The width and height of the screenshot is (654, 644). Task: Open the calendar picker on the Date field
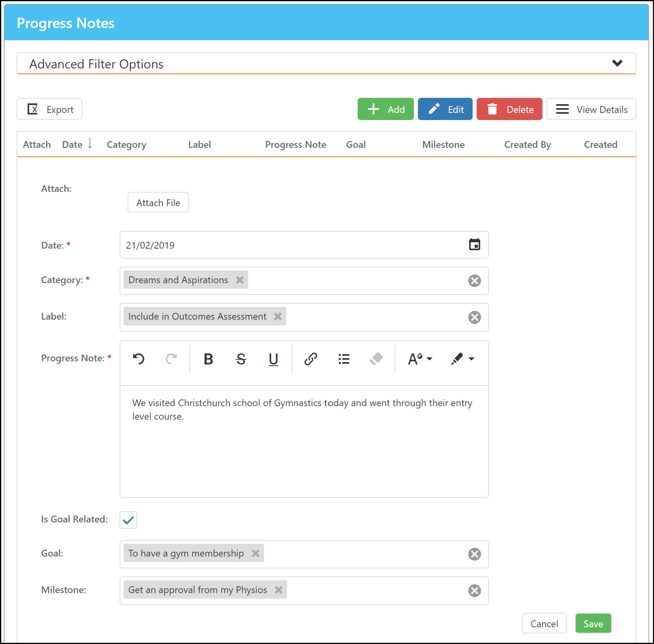coord(475,245)
